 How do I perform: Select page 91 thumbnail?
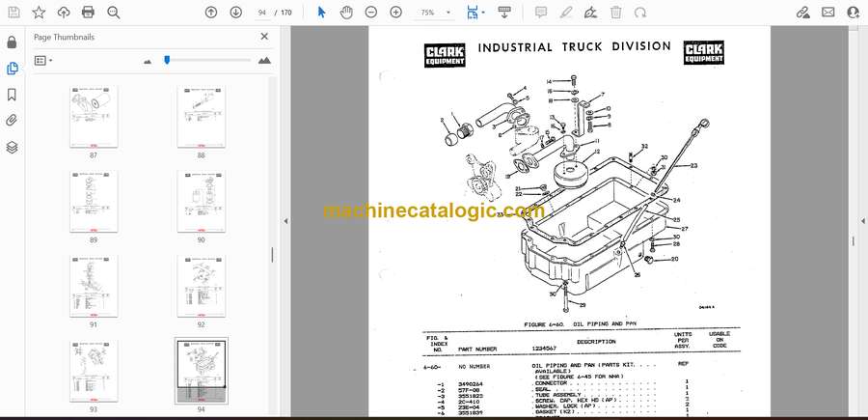coord(94,287)
